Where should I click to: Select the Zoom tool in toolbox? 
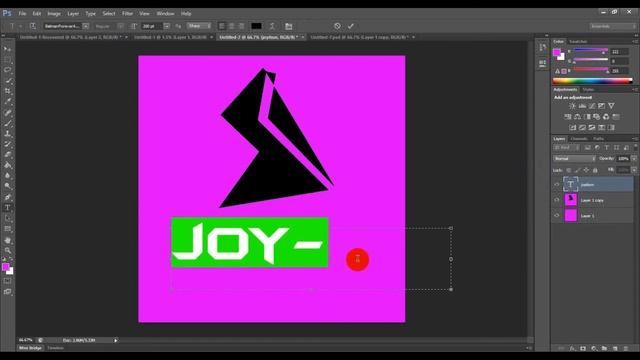pos(7,250)
